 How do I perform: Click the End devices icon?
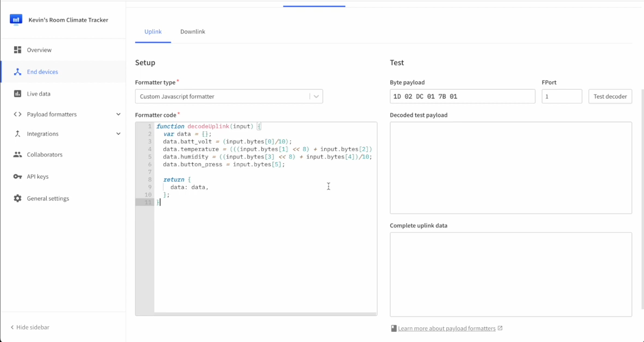click(x=17, y=72)
